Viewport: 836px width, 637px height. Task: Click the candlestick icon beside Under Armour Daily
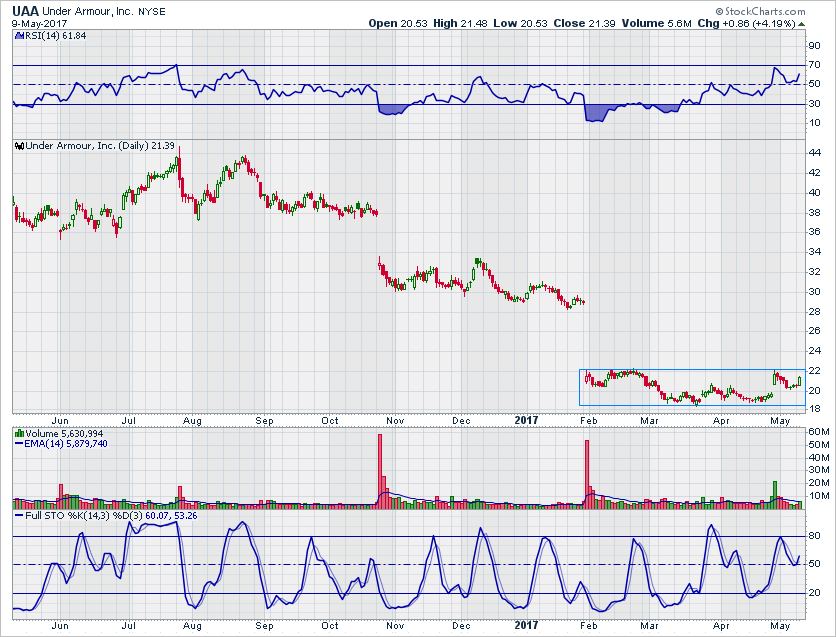click(x=19, y=146)
